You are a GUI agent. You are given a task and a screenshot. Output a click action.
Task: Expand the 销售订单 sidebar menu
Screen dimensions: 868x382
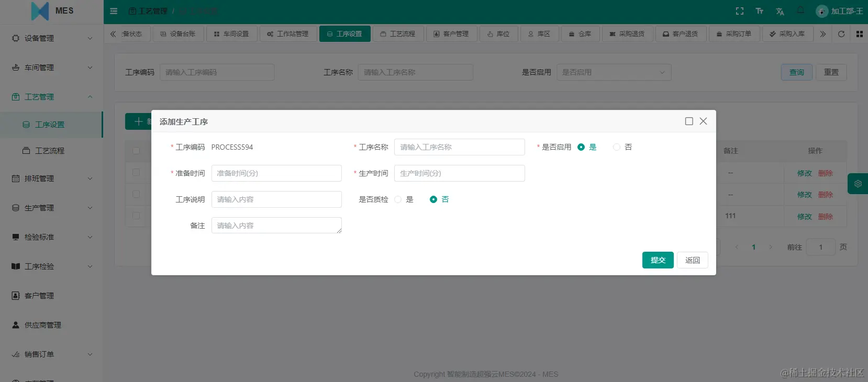coord(52,354)
